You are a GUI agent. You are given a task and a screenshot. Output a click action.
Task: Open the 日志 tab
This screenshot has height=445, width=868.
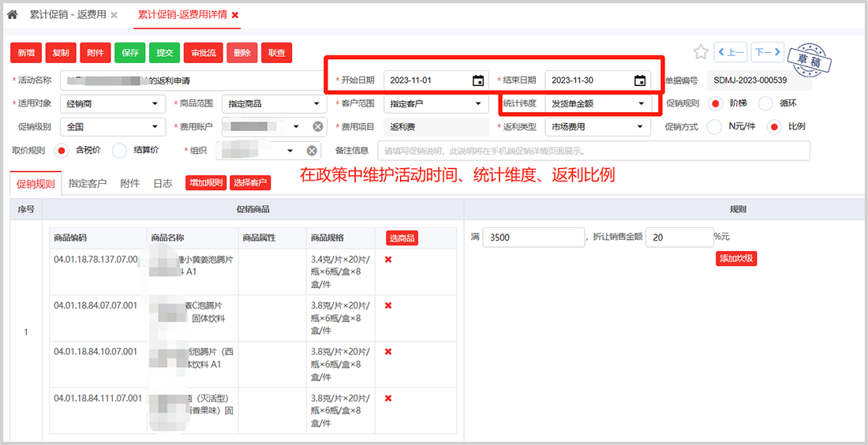coord(163,184)
